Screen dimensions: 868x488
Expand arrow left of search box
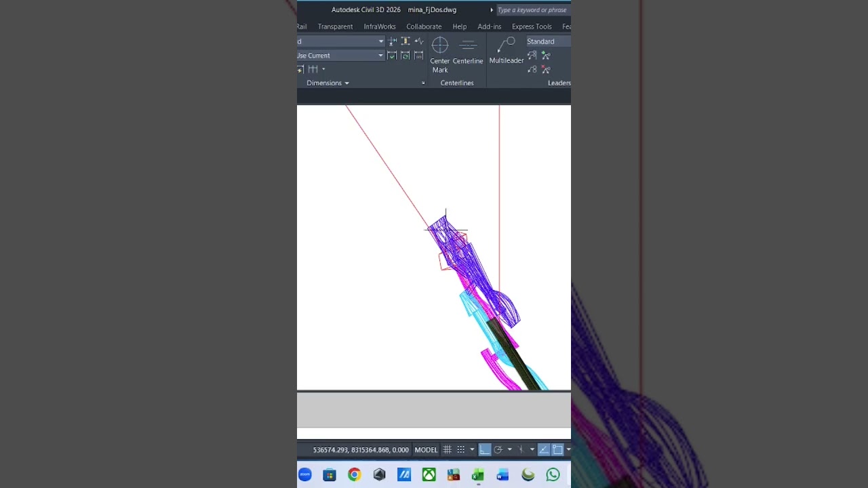coord(492,10)
